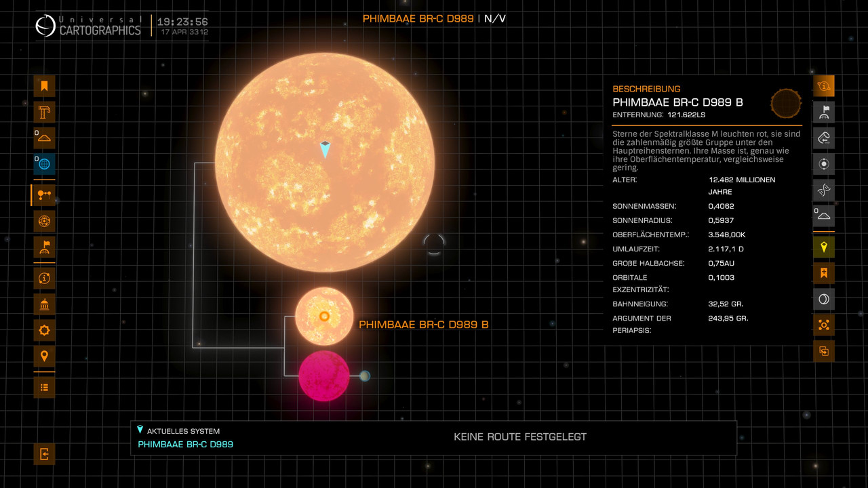Click the BESCHREIBUNG panel heading
Screen dimensions: 868x488
(646, 89)
